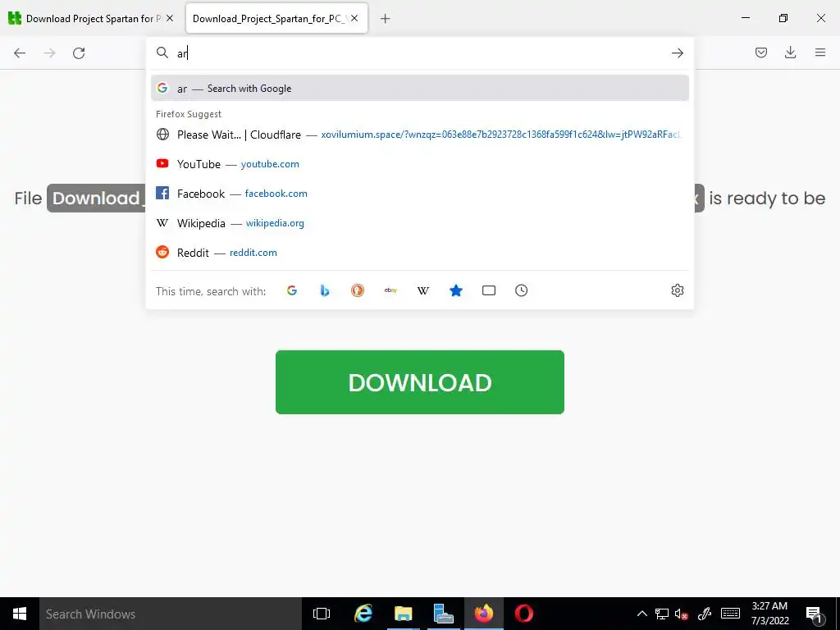This screenshot has width=840, height=630.
Task: Open the touch keyboard tray icon
Action: point(730,614)
